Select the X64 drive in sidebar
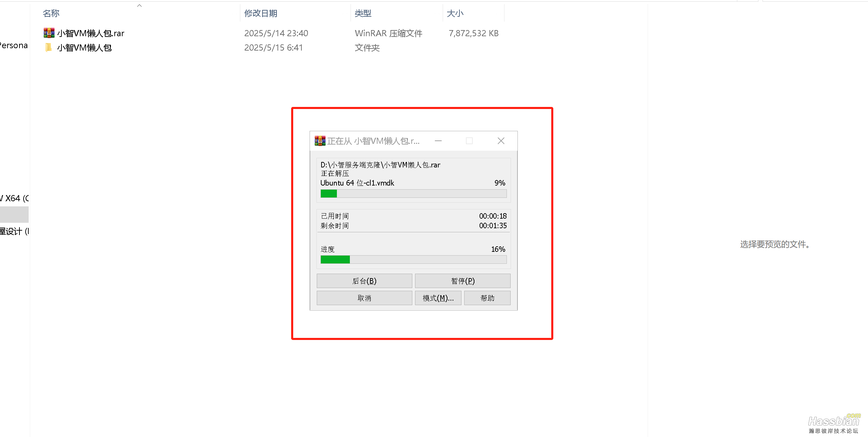Viewport: 868px width, 437px height. (14, 198)
